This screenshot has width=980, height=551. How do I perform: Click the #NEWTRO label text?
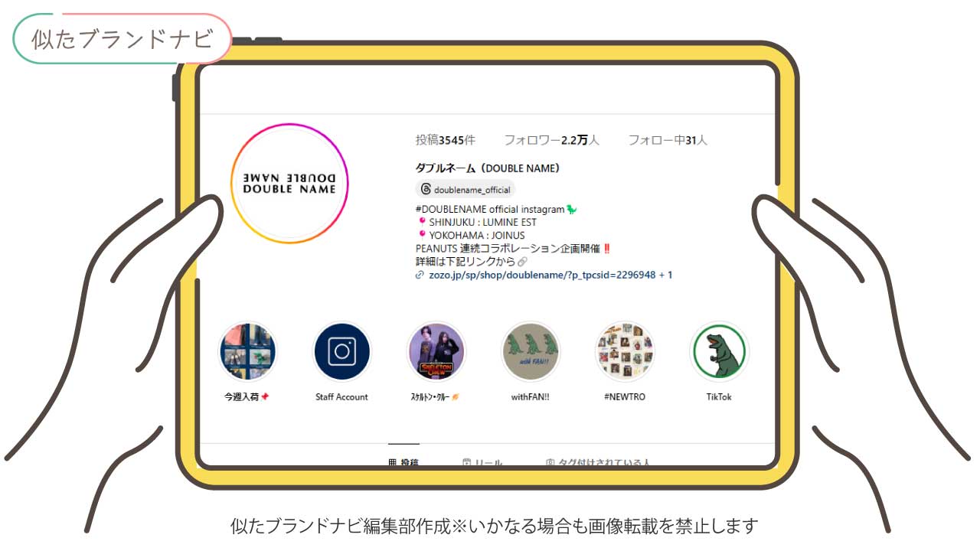click(625, 397)
